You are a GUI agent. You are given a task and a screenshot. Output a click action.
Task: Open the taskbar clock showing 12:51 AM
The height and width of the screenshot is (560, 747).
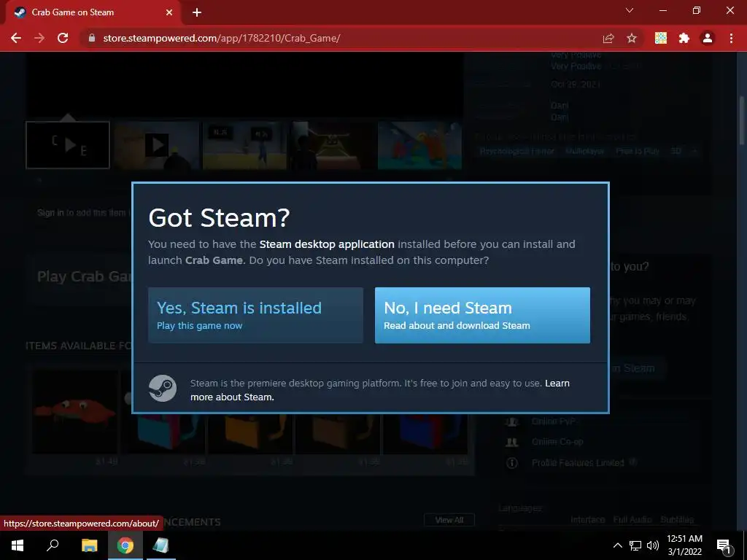[x=684, y=545]
